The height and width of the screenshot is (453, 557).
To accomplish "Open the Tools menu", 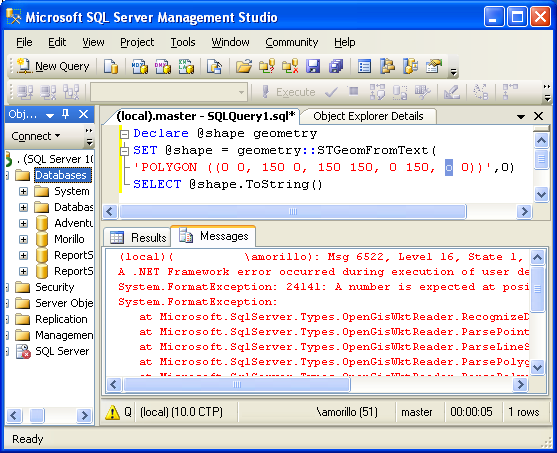I will point(183,42).
